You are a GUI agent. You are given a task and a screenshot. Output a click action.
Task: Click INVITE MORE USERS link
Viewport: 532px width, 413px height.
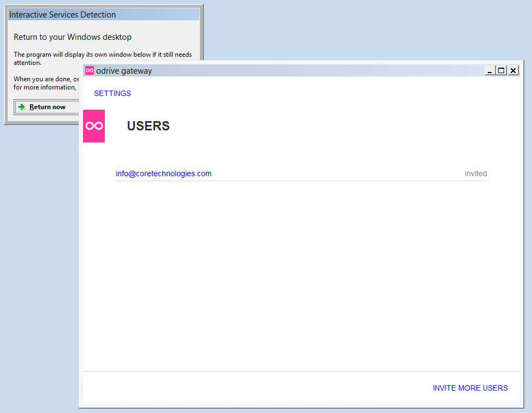[470, 388]
